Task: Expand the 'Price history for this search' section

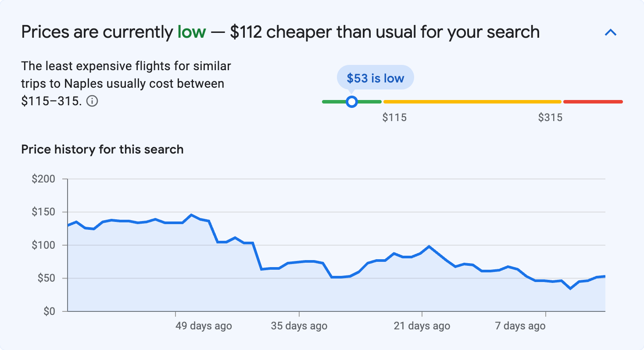Action: (x=102, y=150)
